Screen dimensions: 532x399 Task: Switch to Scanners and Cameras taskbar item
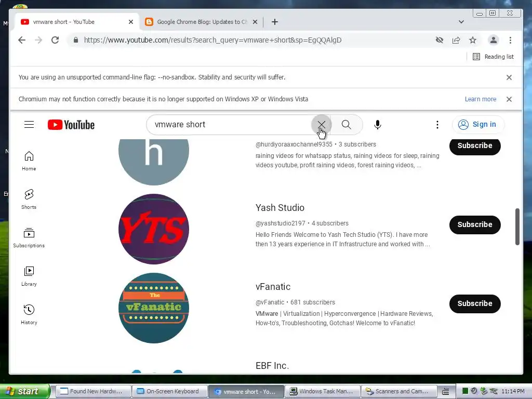point(398,392)
